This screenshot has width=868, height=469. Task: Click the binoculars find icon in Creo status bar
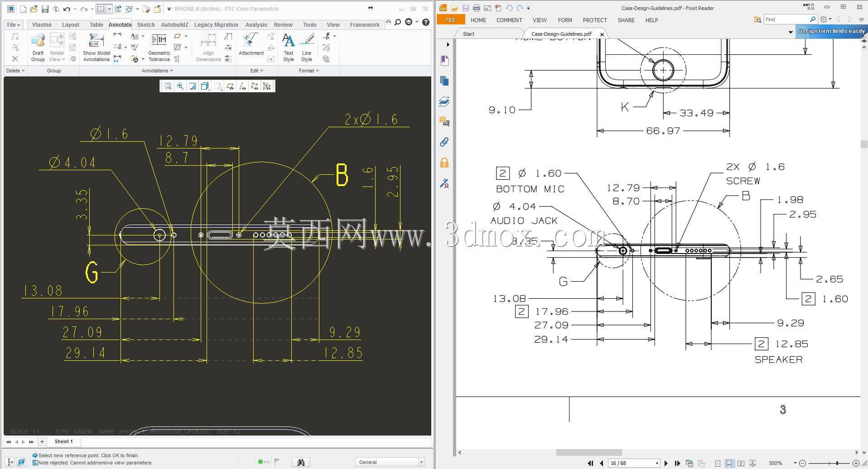301,462
